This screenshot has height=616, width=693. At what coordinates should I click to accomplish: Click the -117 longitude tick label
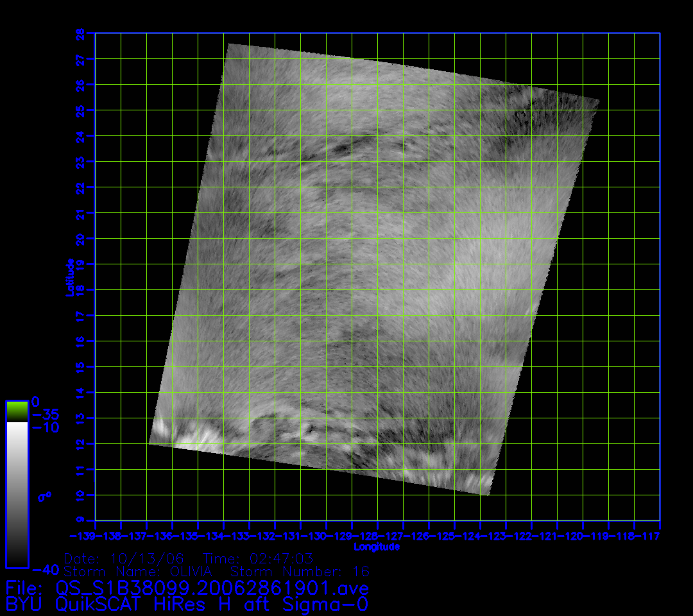point(648,536)
